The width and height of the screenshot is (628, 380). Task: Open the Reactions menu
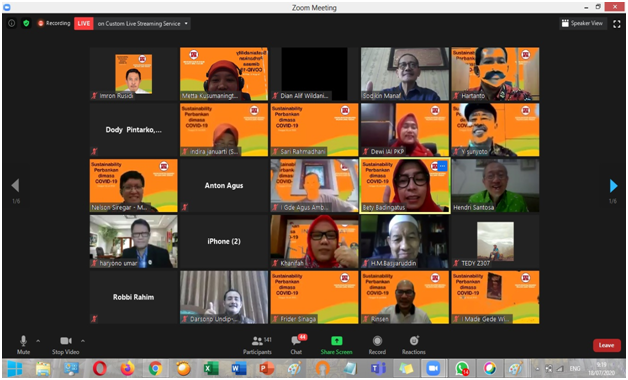414,345
